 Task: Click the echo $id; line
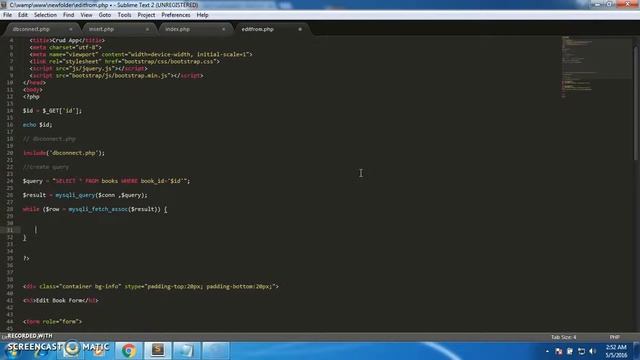38,124
